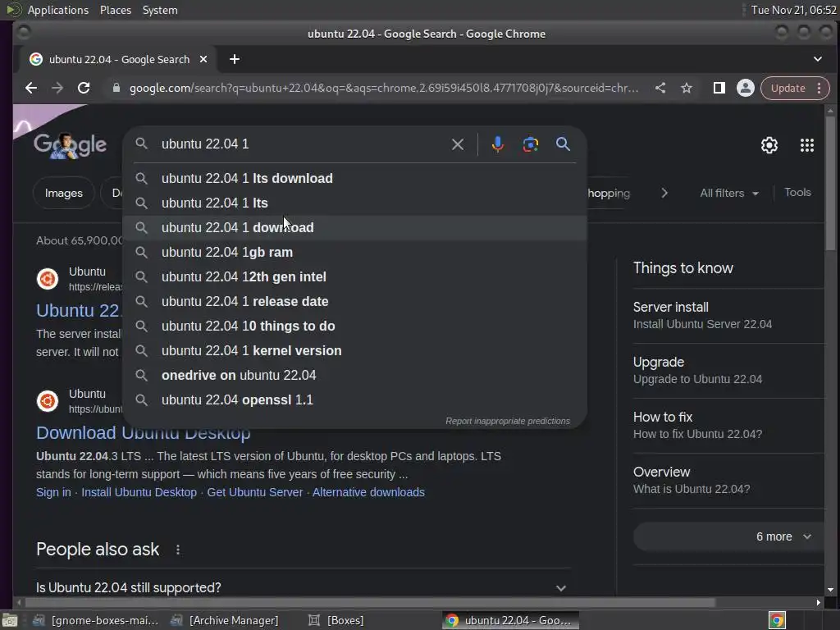Choose suggestion ubuntu 22.04 1 release date
The image size is (840, 630).
354,302
